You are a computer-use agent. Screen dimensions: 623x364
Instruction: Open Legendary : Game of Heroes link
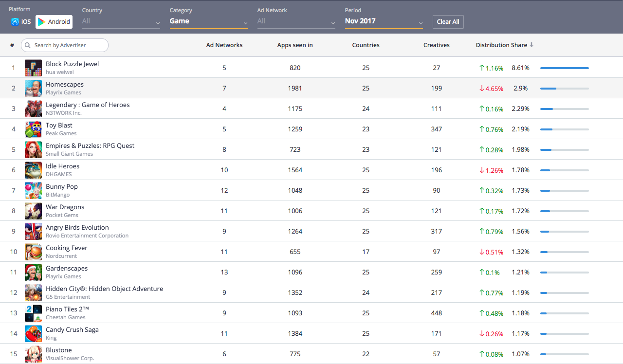88,105
